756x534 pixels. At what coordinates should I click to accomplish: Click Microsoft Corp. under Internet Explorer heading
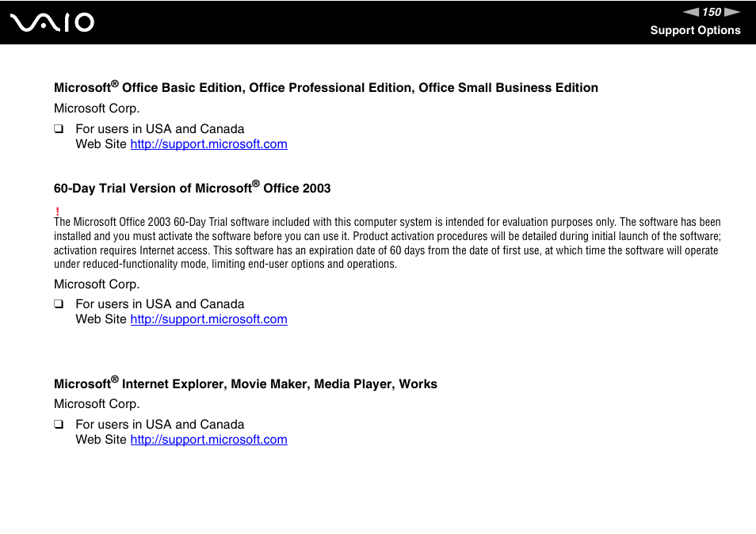(97, 404)
